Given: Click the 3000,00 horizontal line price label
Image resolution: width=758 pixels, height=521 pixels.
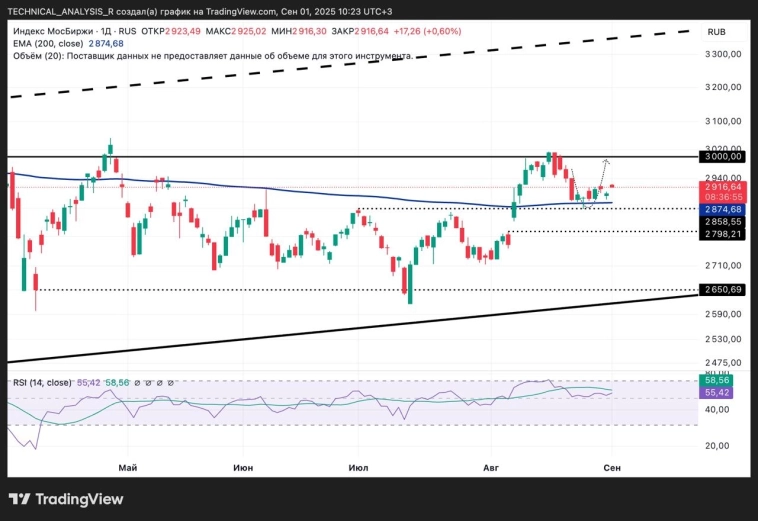Looking at the screenshot, I should pyautogui.click(x=722, y=157).
